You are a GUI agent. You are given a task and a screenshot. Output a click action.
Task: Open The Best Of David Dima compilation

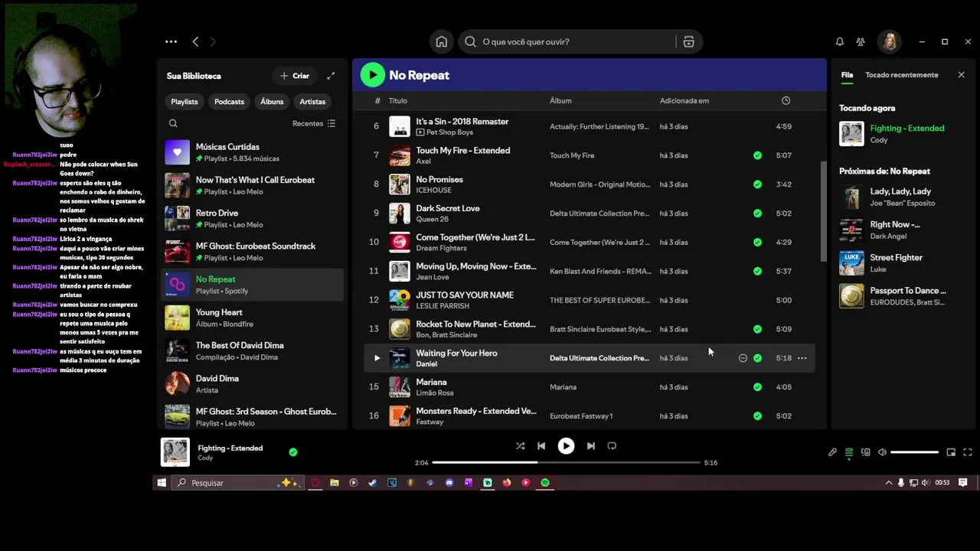tap(253, 350)
